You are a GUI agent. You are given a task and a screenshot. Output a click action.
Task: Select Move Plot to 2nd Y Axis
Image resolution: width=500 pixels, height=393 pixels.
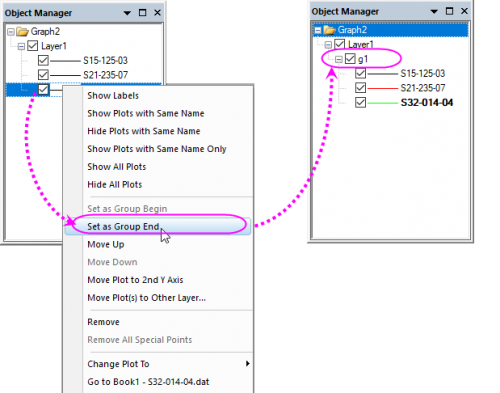click(x=135, y=280)
